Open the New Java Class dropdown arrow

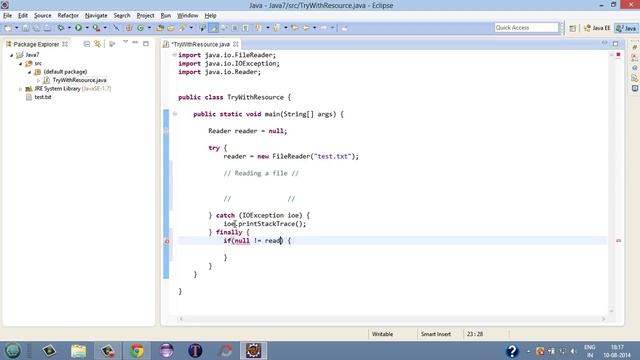coord(149,28)
